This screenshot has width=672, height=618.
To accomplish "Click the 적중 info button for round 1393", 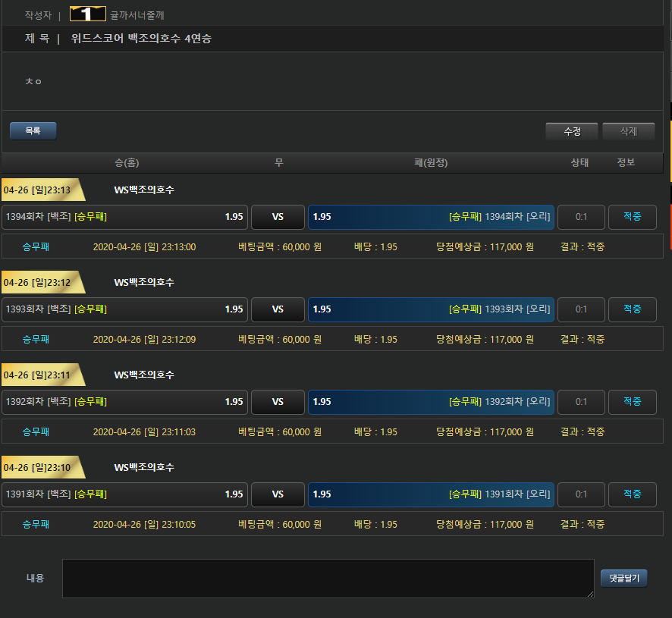I will coord(632,309).
